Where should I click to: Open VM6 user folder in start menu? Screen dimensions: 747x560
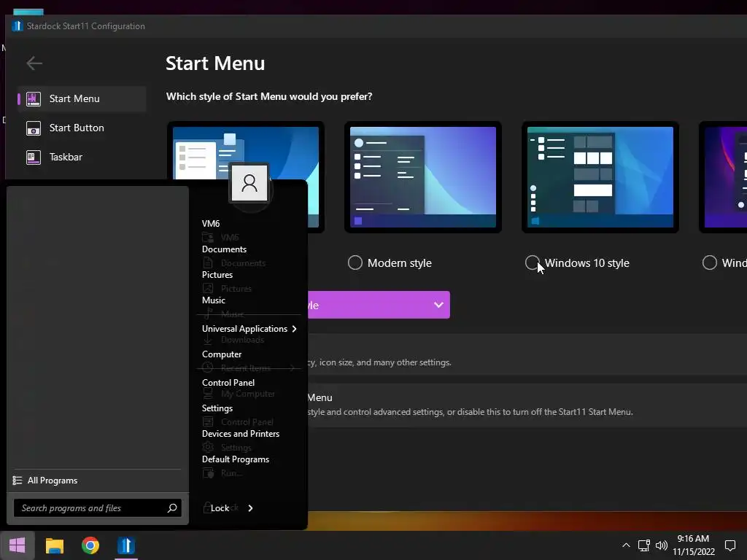click(x=211, y=224)
